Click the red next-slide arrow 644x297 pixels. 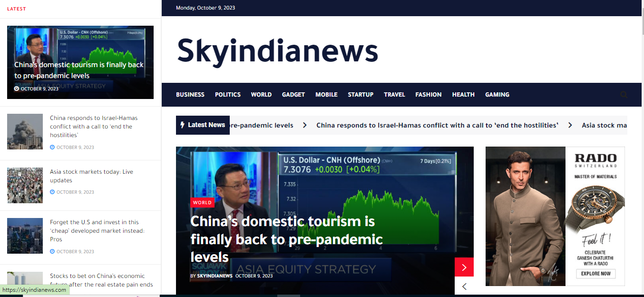pyautogui.click(x=464, y=267)
